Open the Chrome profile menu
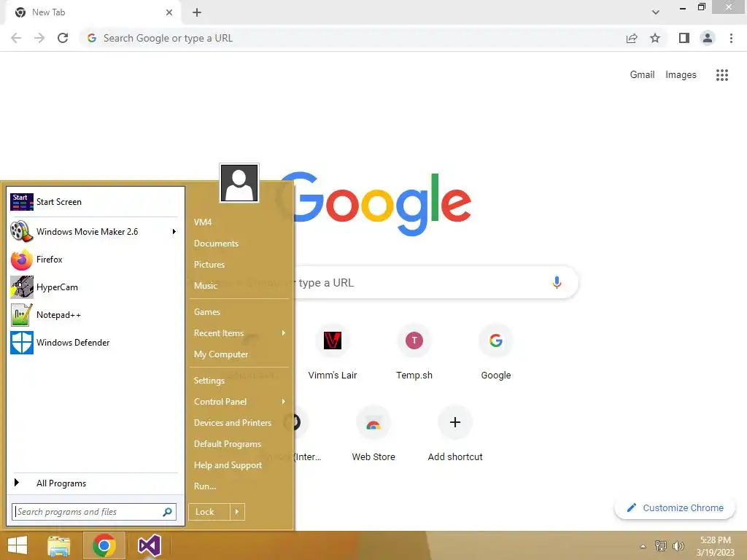The image size is (747, 560). 708,38
